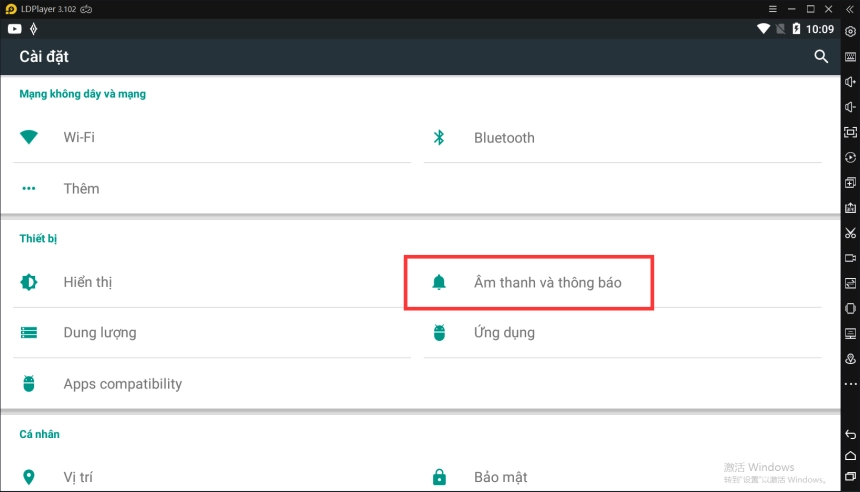Toggle fullscreen mode from sidebar
Image resolution: width=860 pixels, height=492 pixels.
[x=851, y=132]
